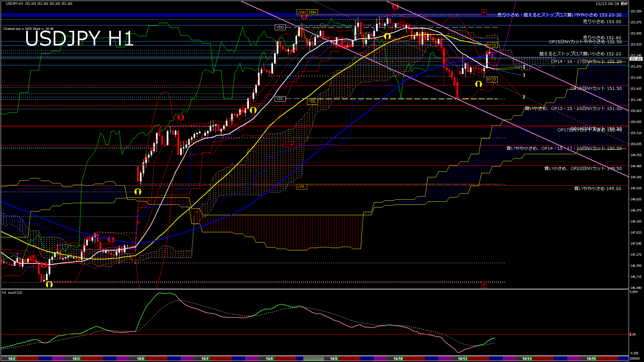Click the yellow up arrow at the 146.7 low
This screenshot has width=644, height=362.
(49, 285)
